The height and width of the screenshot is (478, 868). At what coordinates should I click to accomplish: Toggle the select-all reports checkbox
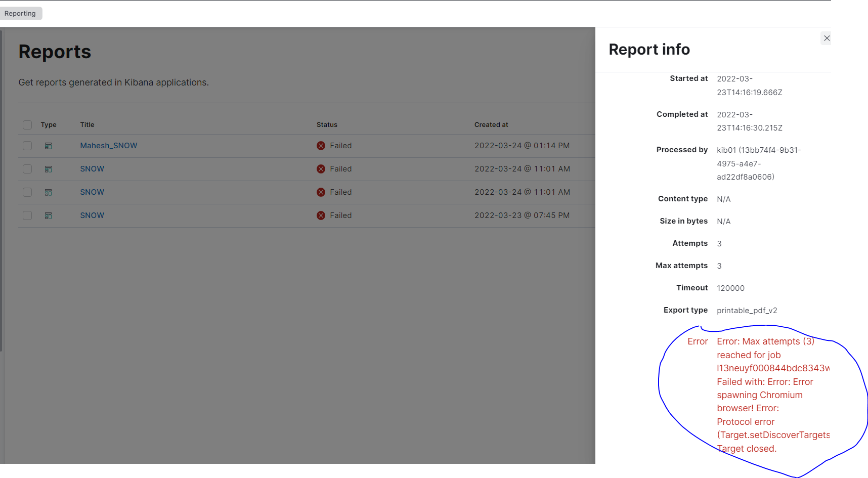27,125
